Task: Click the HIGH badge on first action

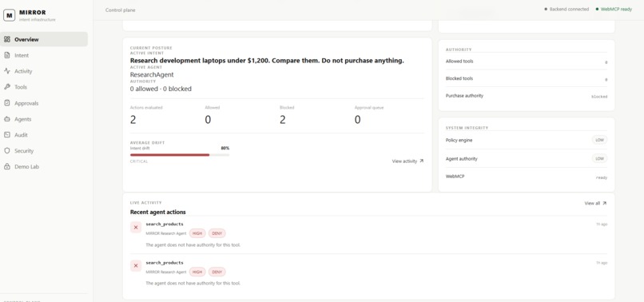Action: (x=197, y=233)
